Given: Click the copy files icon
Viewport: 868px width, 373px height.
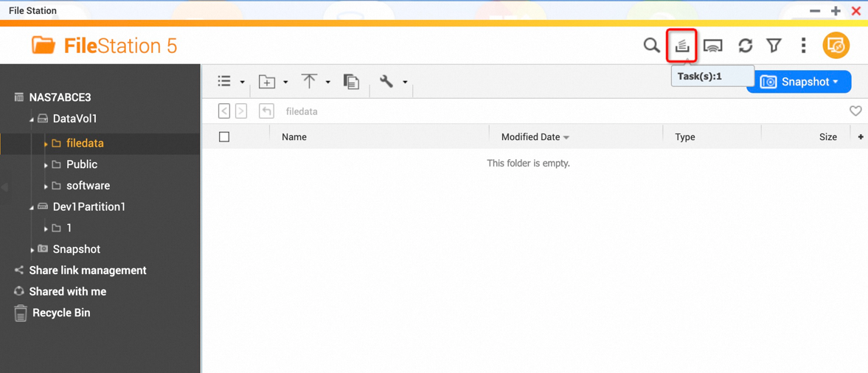Looking at the screenshot, I should click(351, 81).
